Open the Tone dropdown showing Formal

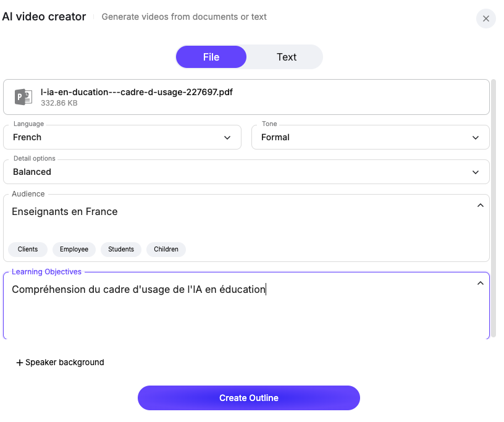click(x=370, y=137)
